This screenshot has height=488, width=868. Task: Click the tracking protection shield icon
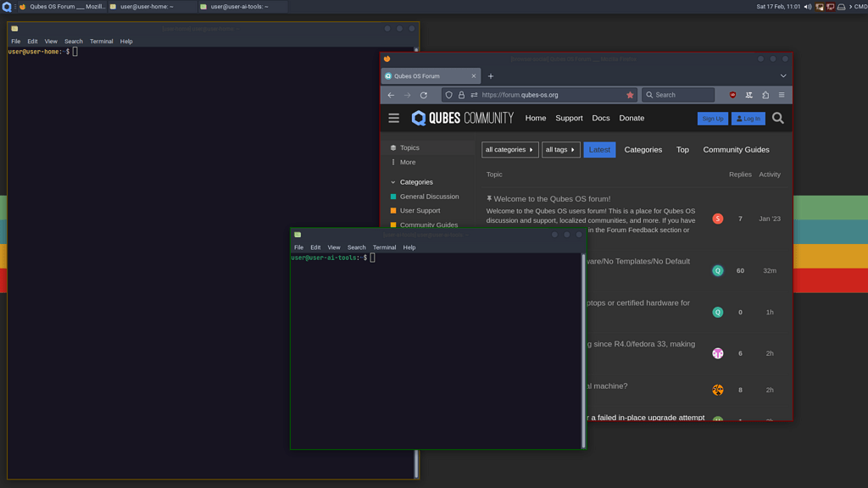pos(448,95)
